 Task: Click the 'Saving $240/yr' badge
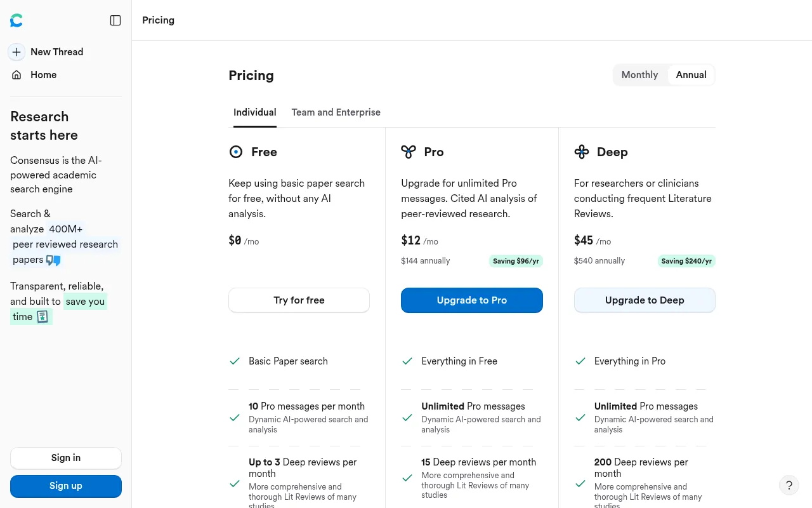tap(686, 261)
